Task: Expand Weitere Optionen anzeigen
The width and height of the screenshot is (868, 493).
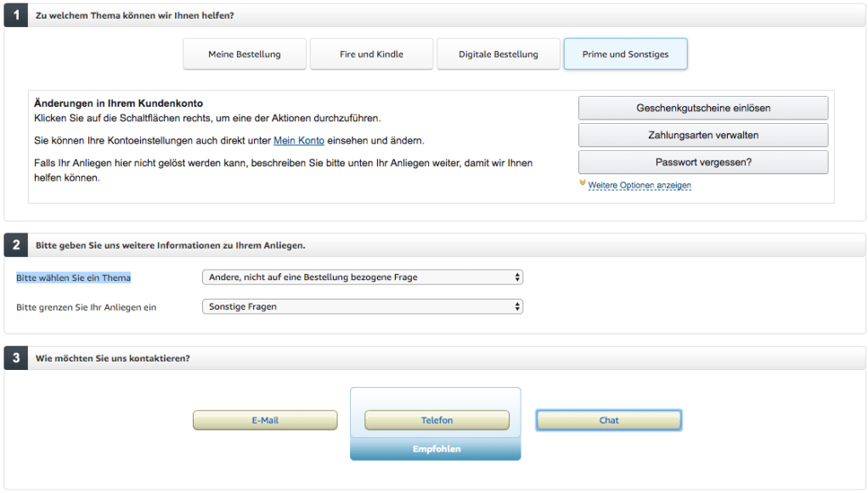Action: point(640,185)
